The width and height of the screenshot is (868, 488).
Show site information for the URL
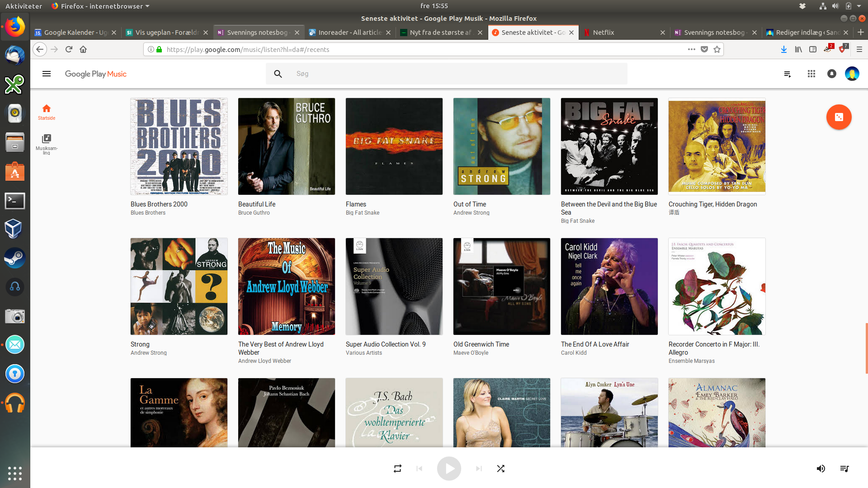coord(151,49)
